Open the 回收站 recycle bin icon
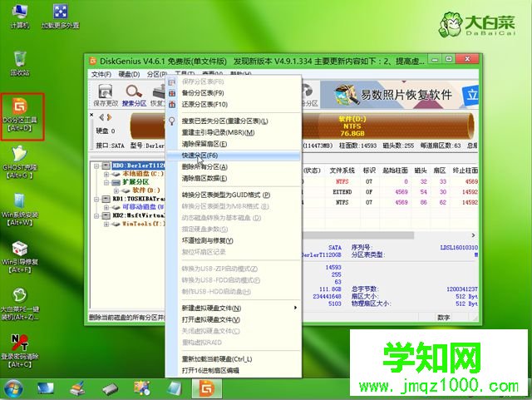The height and width of the screenshot is (400, 532). coord(20,63)
